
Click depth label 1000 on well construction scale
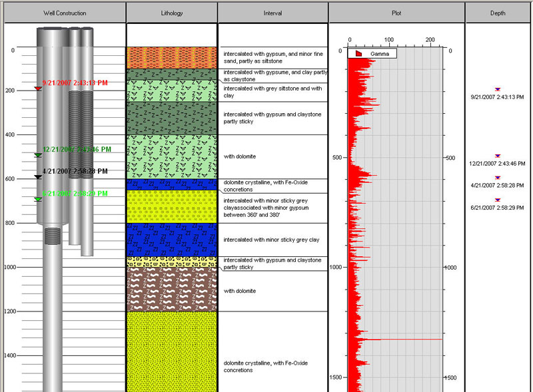pyautogui.click(x=10, y=267)
